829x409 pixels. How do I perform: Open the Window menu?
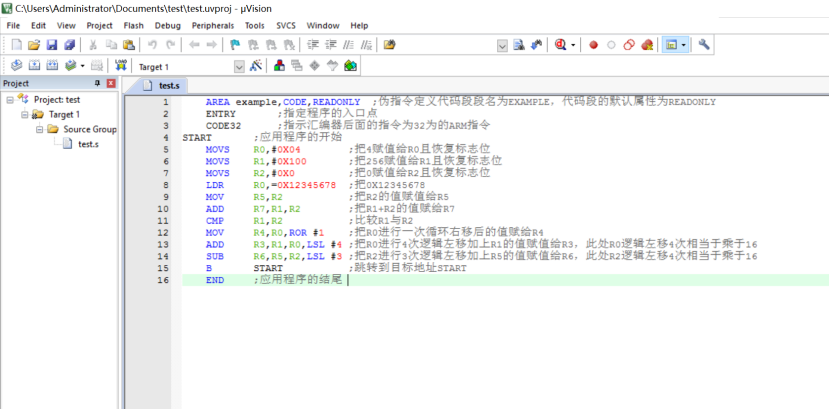[323, 25]
